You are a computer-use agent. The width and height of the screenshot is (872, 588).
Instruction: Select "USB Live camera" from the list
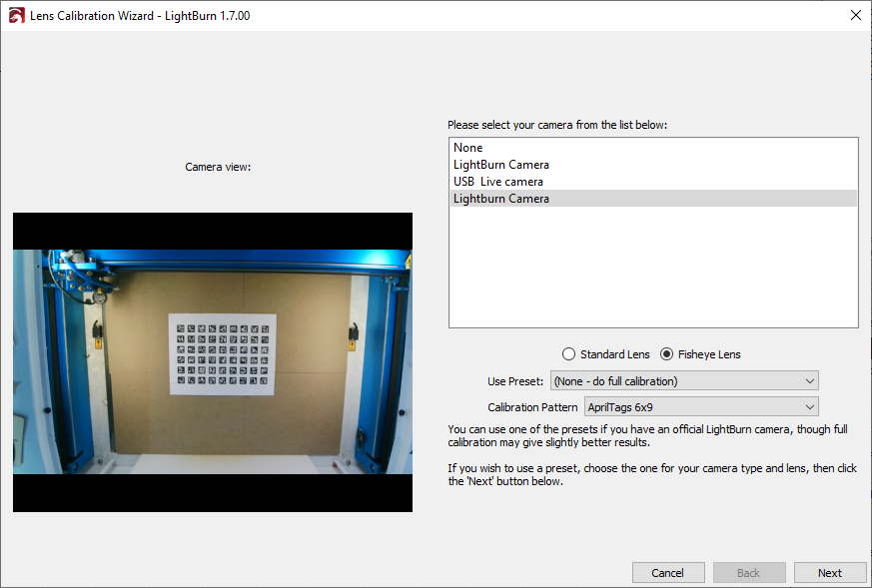pos(653,182)
